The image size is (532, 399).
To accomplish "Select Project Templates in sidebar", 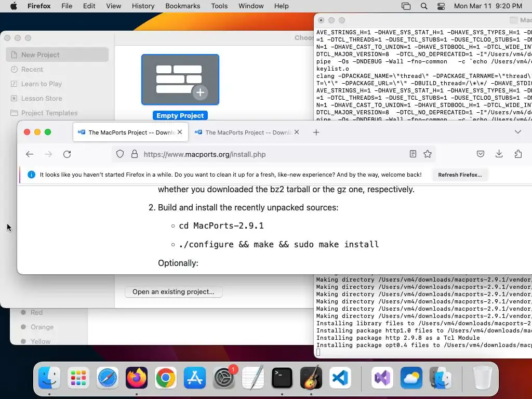I will (57, 113).
